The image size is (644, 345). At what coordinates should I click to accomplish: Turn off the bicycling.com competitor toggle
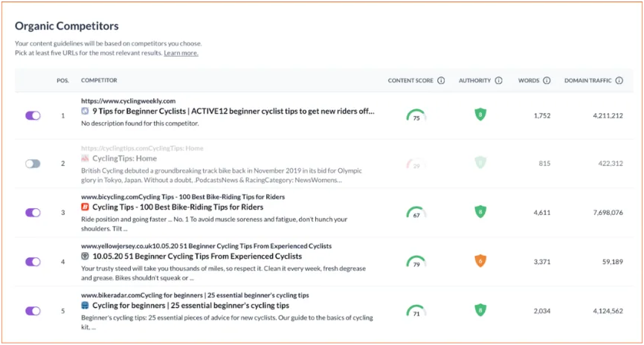(x=33, y=213)
